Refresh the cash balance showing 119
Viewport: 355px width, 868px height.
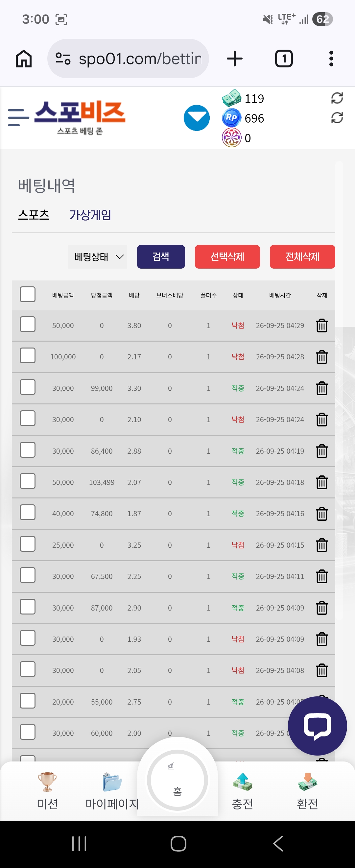[x=337, y=98]
